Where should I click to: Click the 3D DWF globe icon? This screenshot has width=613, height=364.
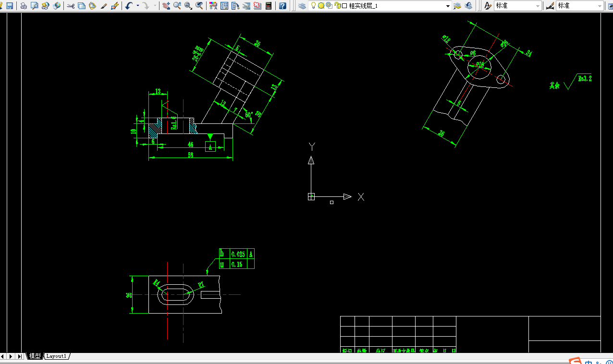point(57,6)
